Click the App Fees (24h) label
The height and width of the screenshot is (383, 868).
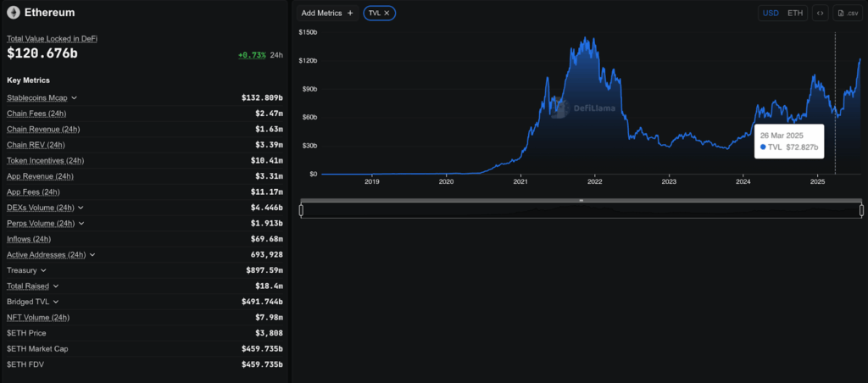(x=33, y=192)
